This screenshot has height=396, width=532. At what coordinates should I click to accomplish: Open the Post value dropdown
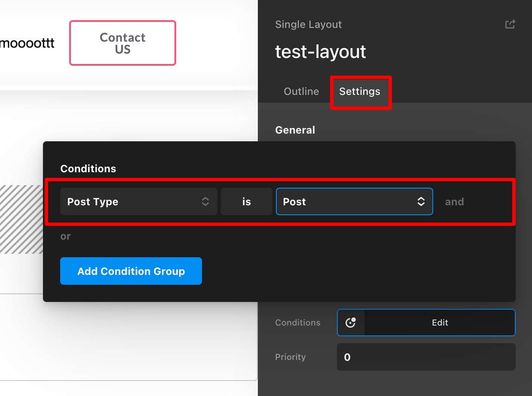354,201
